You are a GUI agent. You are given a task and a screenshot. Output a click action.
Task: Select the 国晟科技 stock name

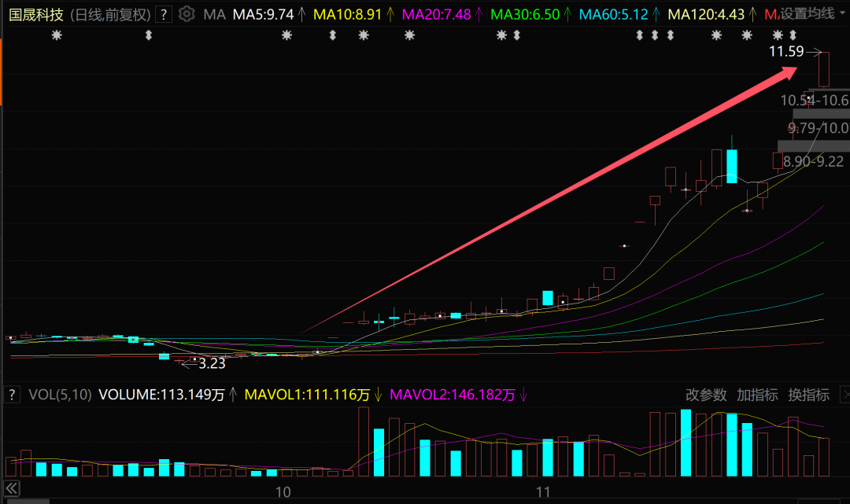pyautogui.click(x=36, y=15)
